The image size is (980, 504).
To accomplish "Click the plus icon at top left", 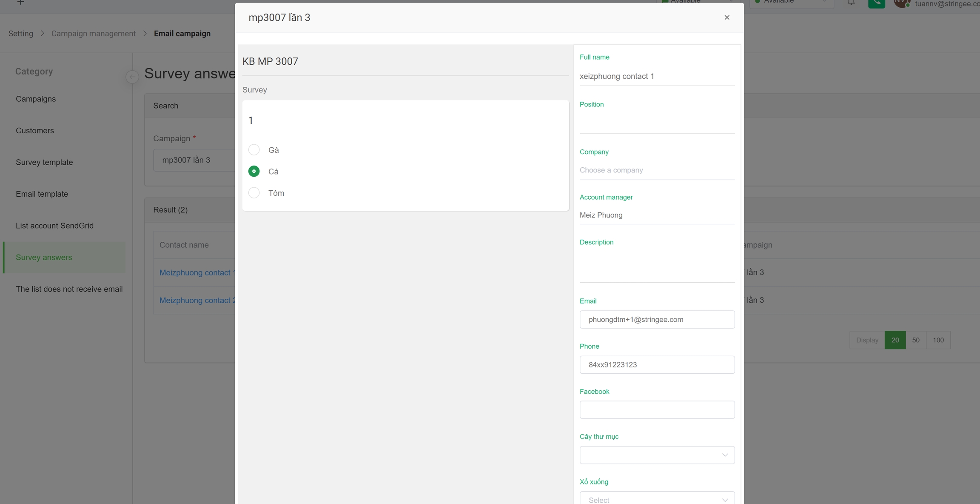I will point(20,3).
